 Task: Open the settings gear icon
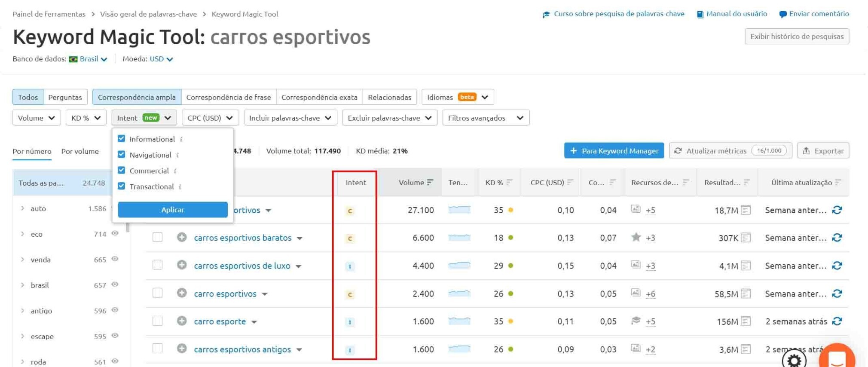click(794, 359)
